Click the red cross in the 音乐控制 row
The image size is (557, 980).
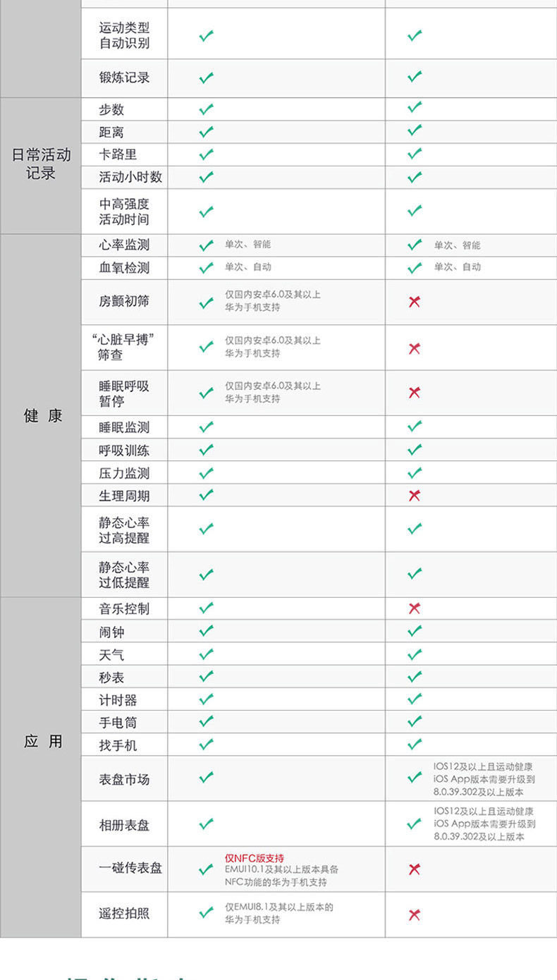(415, 608)
